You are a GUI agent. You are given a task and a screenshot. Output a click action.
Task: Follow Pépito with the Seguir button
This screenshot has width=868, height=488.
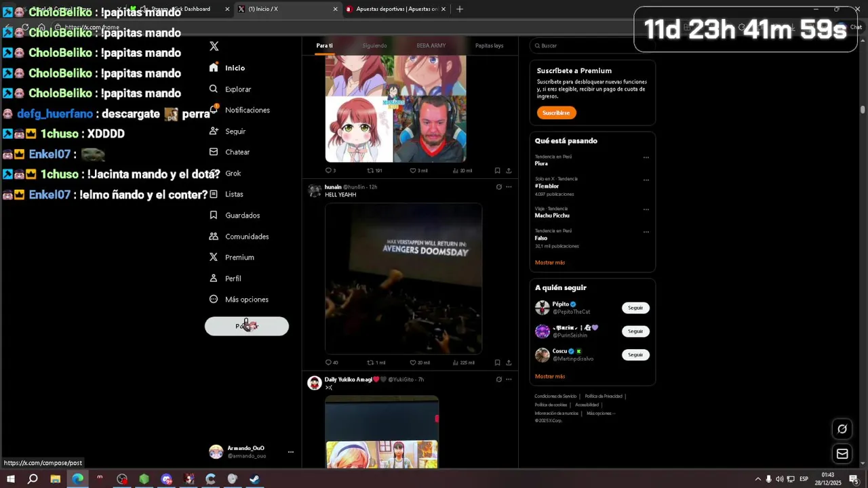pyautogui.click(x=635, y=308)
